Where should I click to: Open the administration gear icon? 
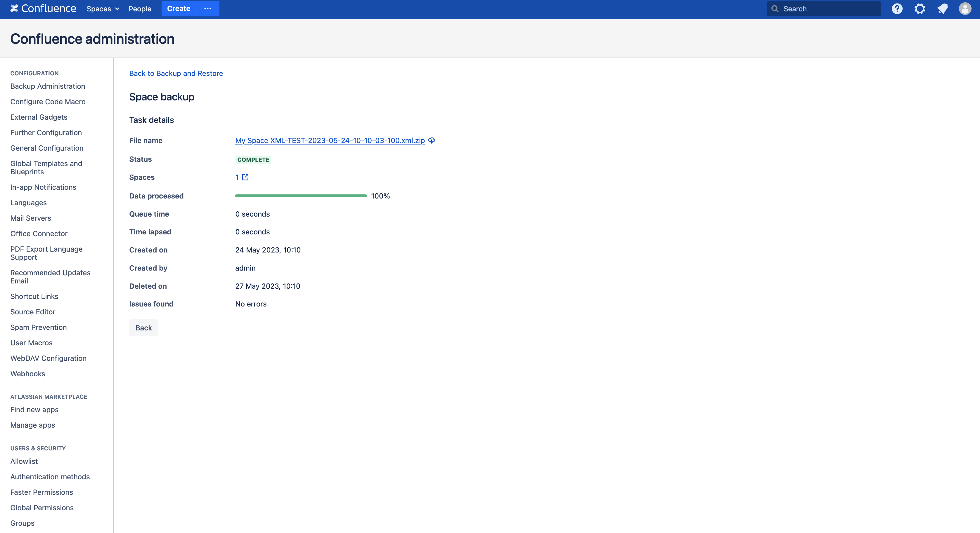pyautogui.click(x=920, y=9)
